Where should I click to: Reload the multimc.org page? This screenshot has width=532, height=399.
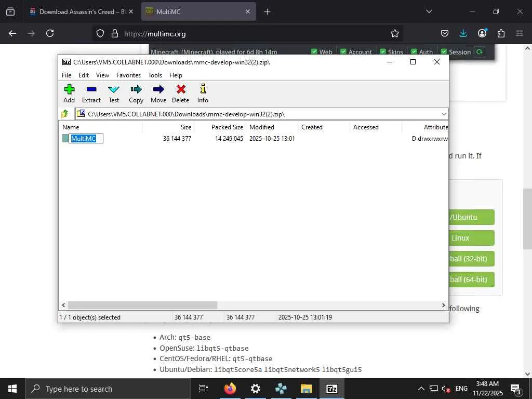click(x=50, y=33)
